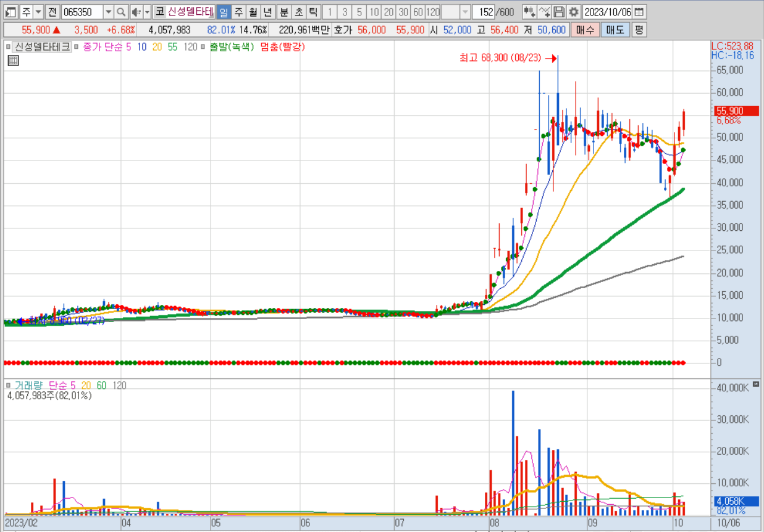Image resolution: width=764 pixels, height=532 pixels.
Task: Click the 멈춤(빨강) indicator label
Action: pyautogui.click(x=282, y=47)
